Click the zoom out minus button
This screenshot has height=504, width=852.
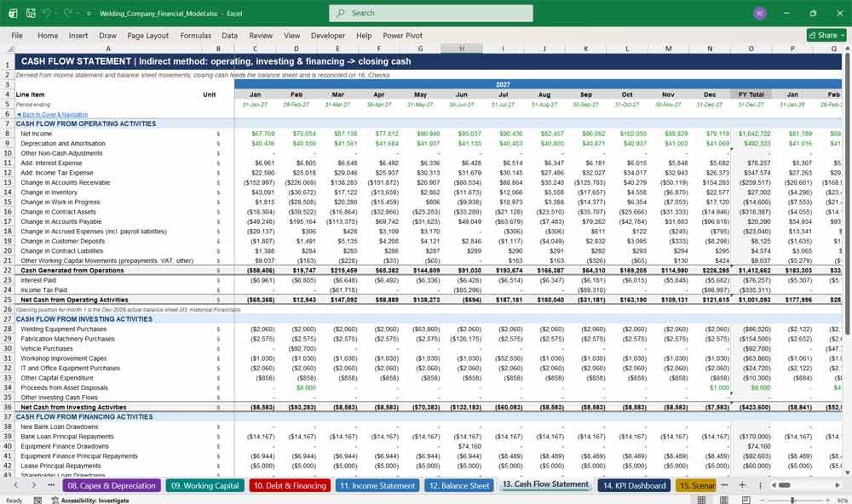point(763,501)
